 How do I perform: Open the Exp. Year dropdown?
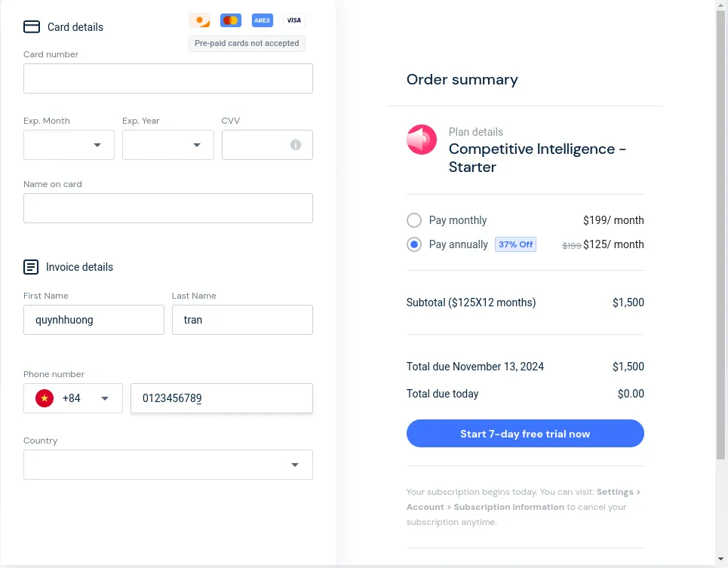pos(168,145)
